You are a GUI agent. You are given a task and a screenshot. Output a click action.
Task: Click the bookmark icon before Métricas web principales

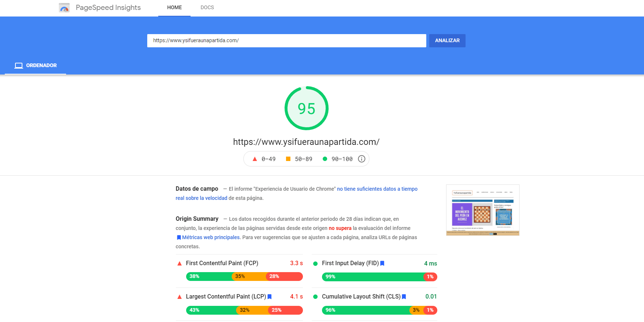(179, 238)
